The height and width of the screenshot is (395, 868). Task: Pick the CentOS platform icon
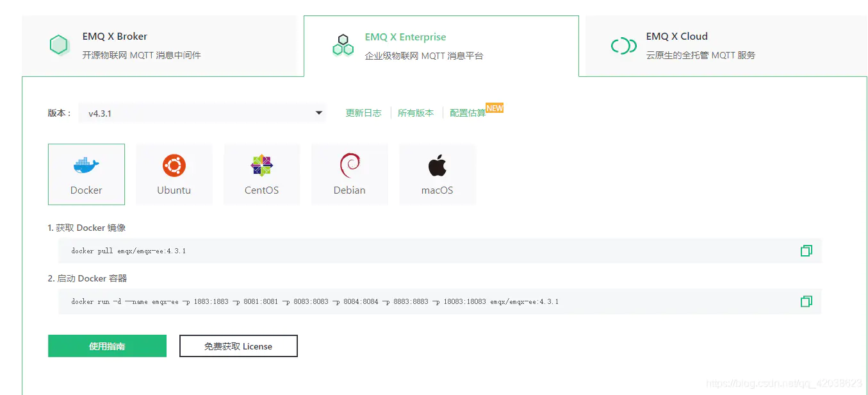coord(261,165)
